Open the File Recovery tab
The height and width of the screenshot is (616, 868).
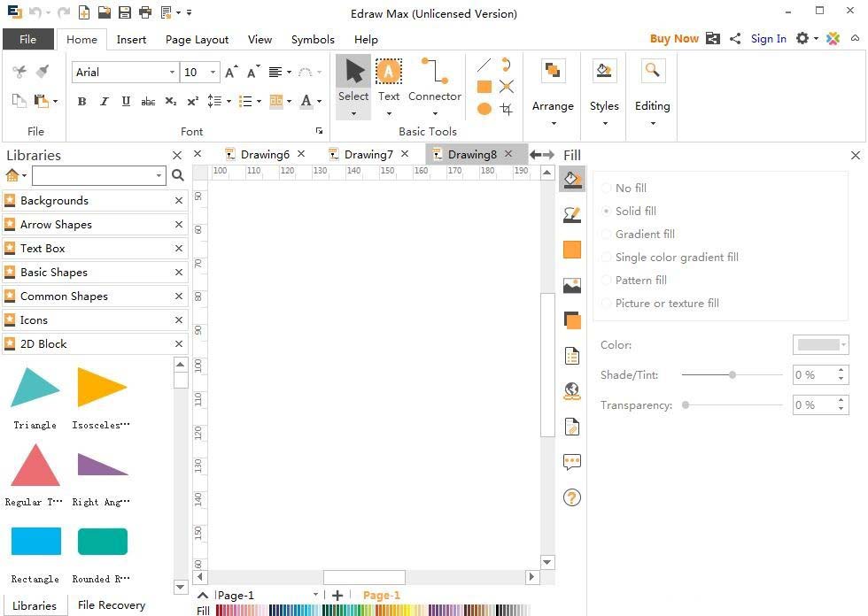pyautogui.click(x=112, y=605)
